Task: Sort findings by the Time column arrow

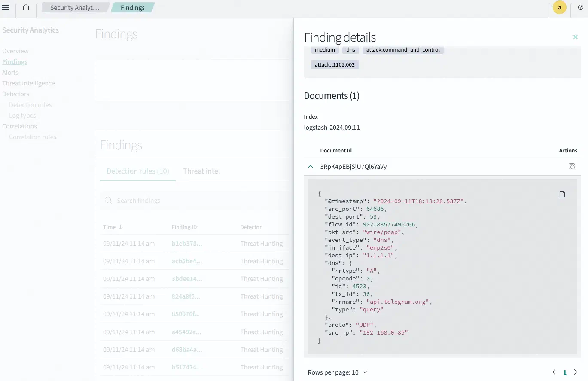Action: [x=121, y=227]
